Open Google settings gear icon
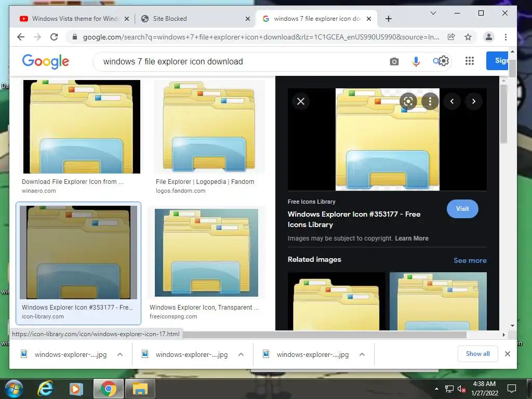This screenshot has height=399, width=532. click(444, 61)
